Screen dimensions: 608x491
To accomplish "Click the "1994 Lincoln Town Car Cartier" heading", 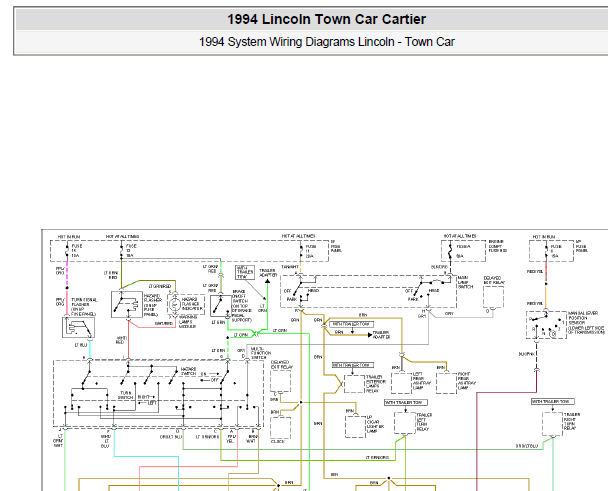I will pos(326,19).
